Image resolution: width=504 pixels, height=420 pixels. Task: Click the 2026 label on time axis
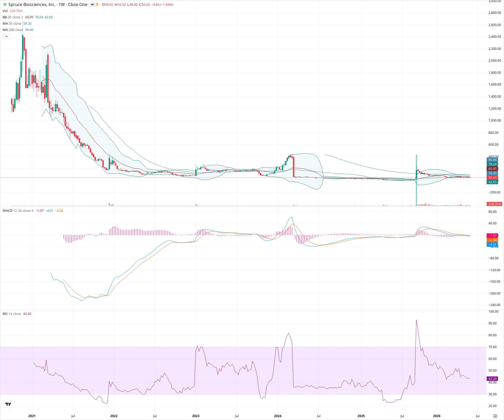[437, 416]
